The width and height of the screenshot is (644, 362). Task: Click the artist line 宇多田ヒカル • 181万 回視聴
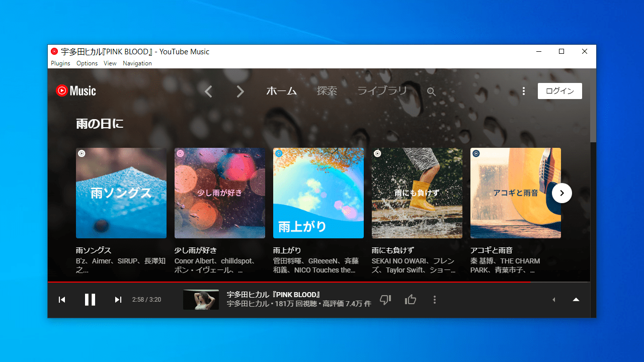coord(299,304)
